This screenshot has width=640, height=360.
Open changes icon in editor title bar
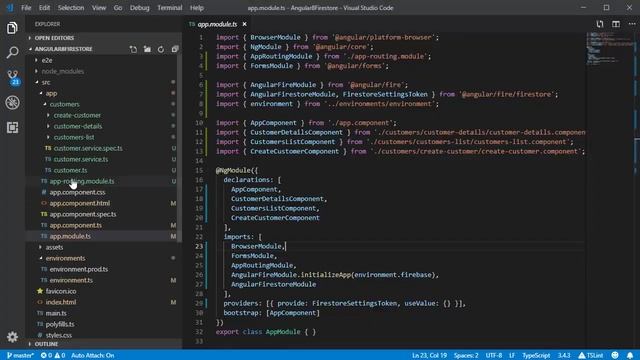click(600, 24)
